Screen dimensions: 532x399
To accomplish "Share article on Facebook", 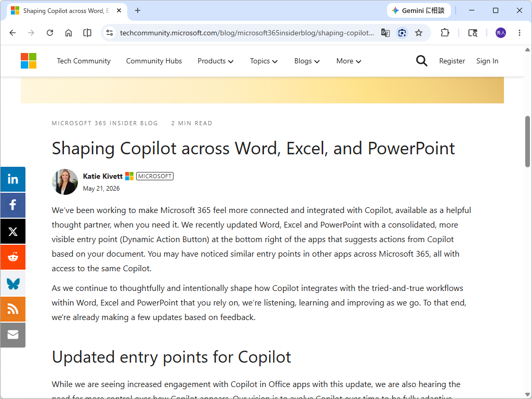I will [x=13, y=205].
